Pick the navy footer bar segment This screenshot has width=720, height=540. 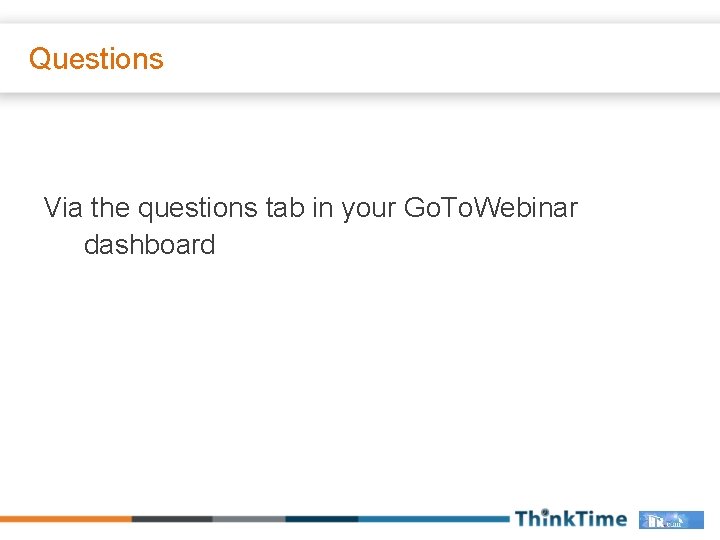[x=321, y=519]
